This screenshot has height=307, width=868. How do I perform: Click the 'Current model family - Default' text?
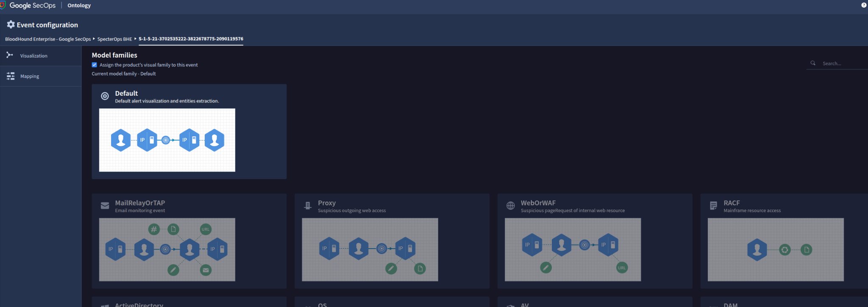pos(124,74)
